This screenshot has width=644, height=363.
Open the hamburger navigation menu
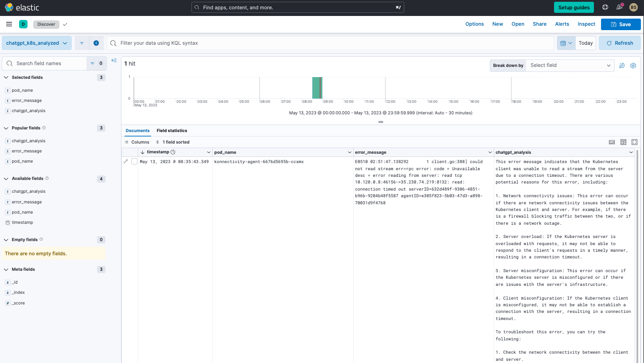[9, 24]
